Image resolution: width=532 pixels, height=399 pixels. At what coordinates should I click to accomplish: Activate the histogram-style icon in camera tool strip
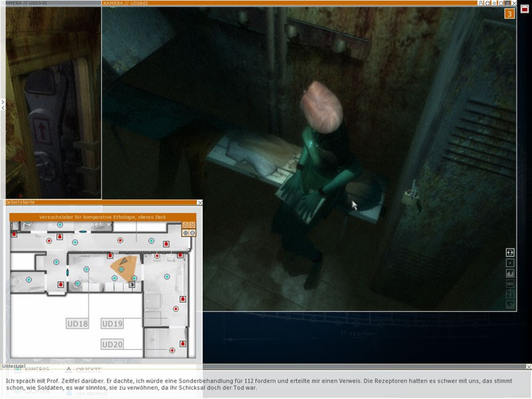click(510, 273)
